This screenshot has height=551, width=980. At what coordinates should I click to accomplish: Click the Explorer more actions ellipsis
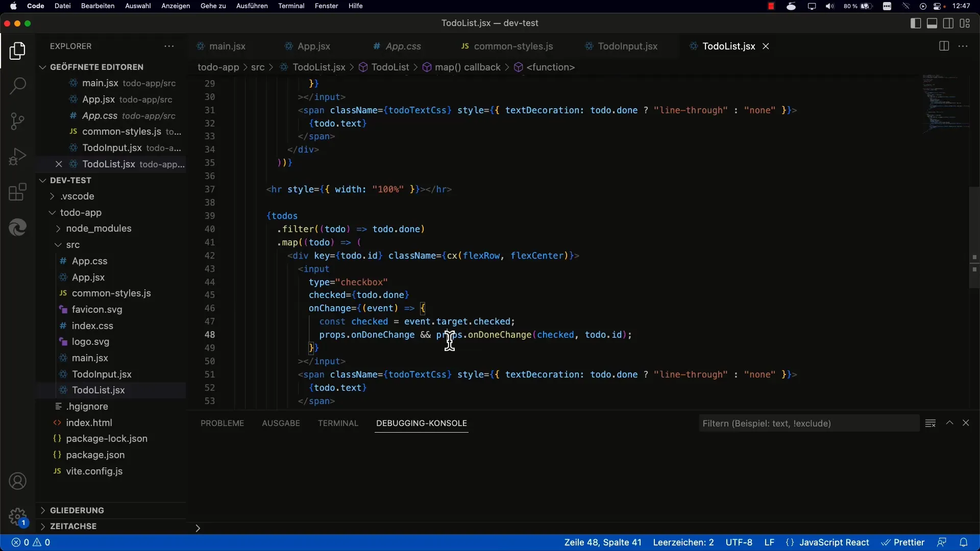[x=169, y=46]
